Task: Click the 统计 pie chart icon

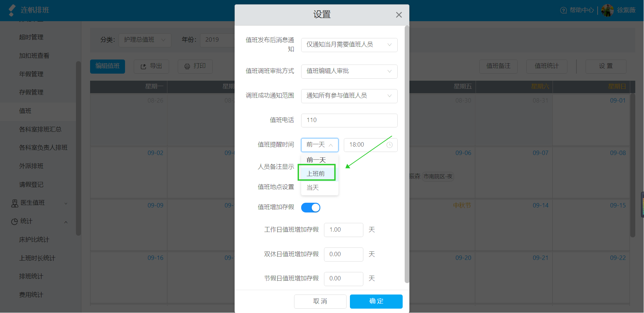Action: click(x=14, y=222)
